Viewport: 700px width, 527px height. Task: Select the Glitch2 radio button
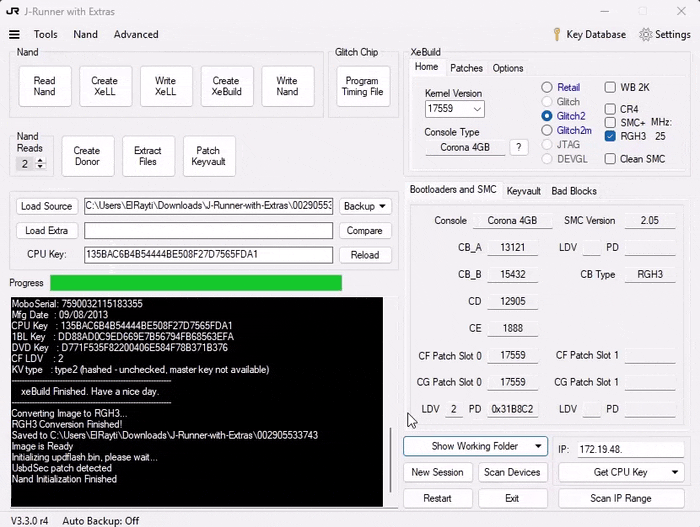(x=547, y=116)
